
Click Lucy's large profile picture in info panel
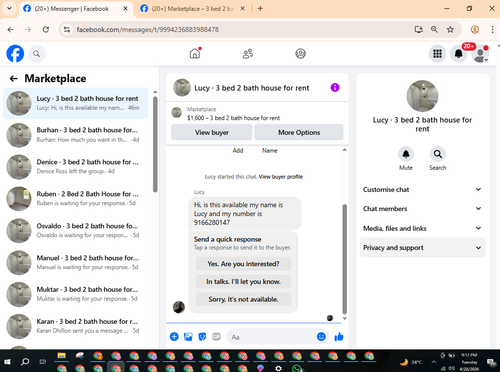click(x=422, y=96)
